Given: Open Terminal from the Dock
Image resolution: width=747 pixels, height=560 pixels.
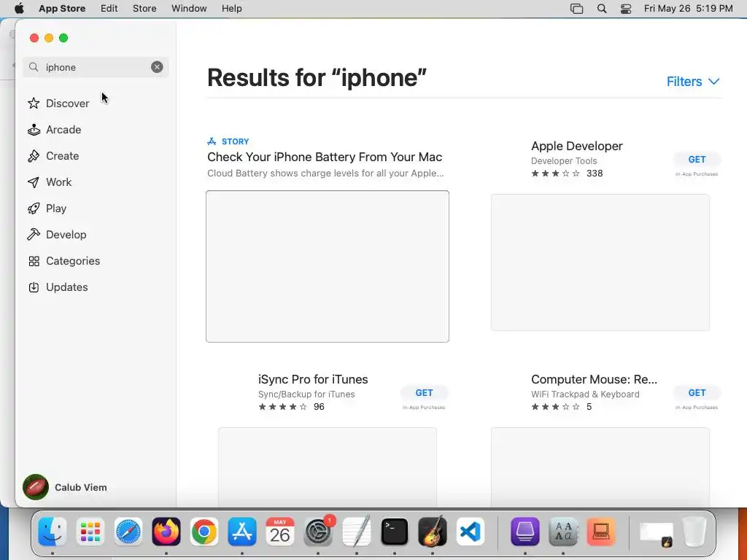Looking at the screenshot, I should point(395,532).
